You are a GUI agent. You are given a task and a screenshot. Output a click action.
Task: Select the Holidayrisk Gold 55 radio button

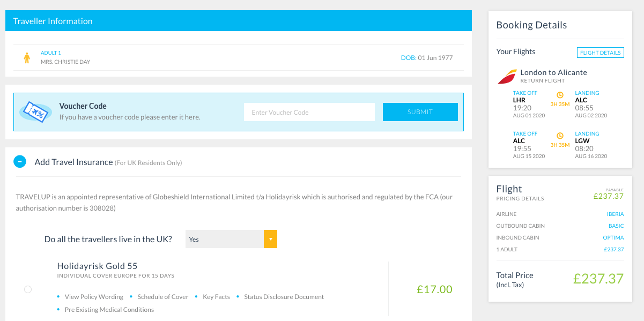pos(28,289)
